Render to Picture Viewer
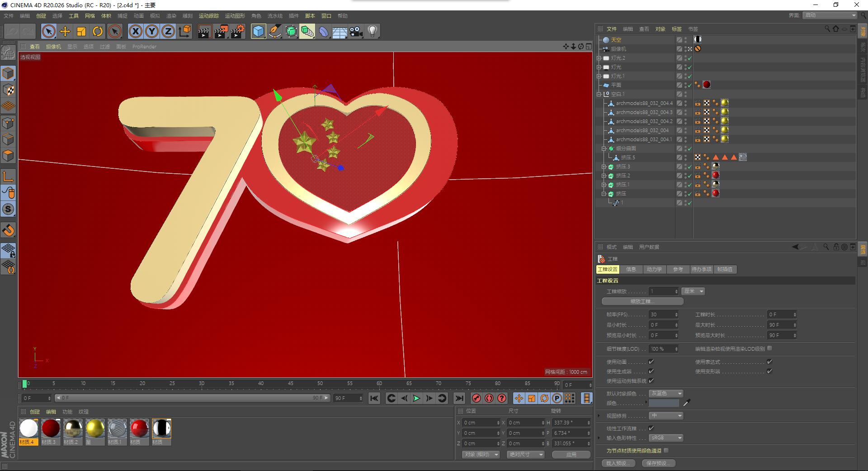The image size is (868, 471). pyautogui.click(x=221, y=31)
